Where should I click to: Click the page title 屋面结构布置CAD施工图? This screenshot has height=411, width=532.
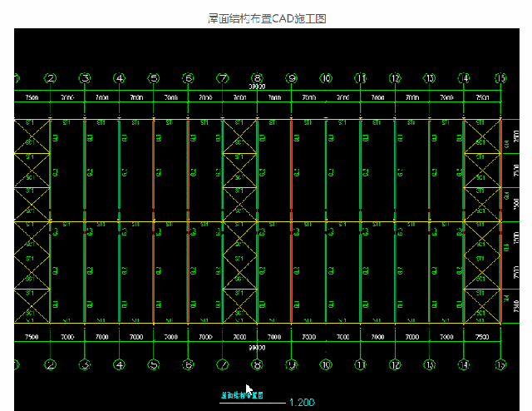tap(265, 17)
